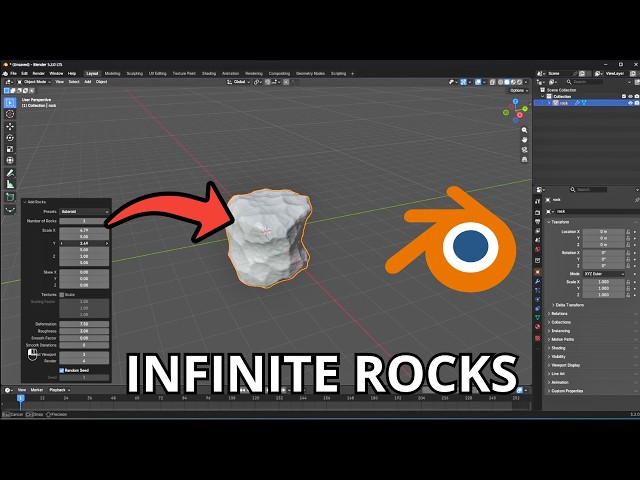Toggle Rotation X lock icon
The image size is (640, 480).
pyautogui.click(x=628, y=253)
